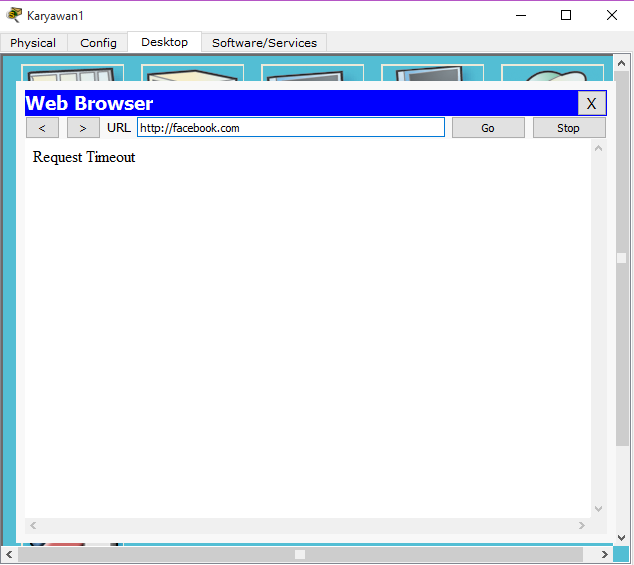634x565 pixels.
Task: Click browser page scroll down arrow
Action: pos(599,508)
